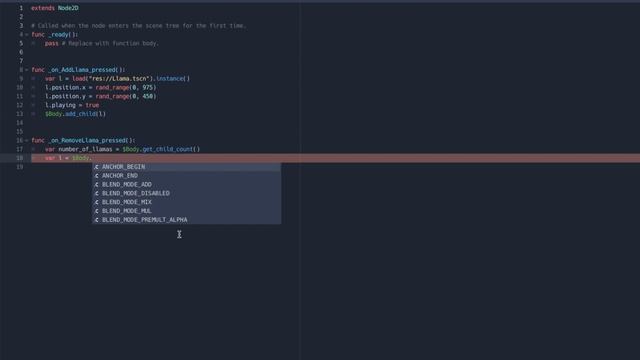Collapse the _on_AddLlama_pressed function fold arrow
The width and height of the screenshot is (640, 360).
point(27,70)
